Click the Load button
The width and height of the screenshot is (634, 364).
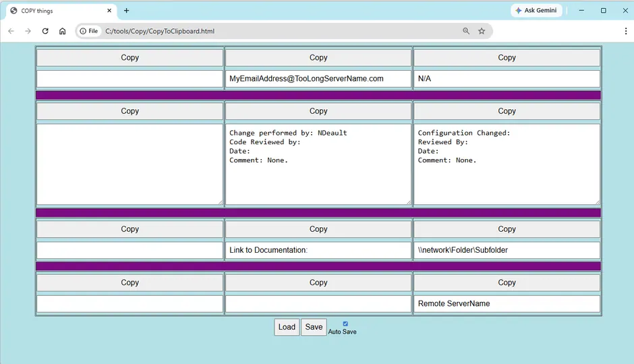click(287, 327)
